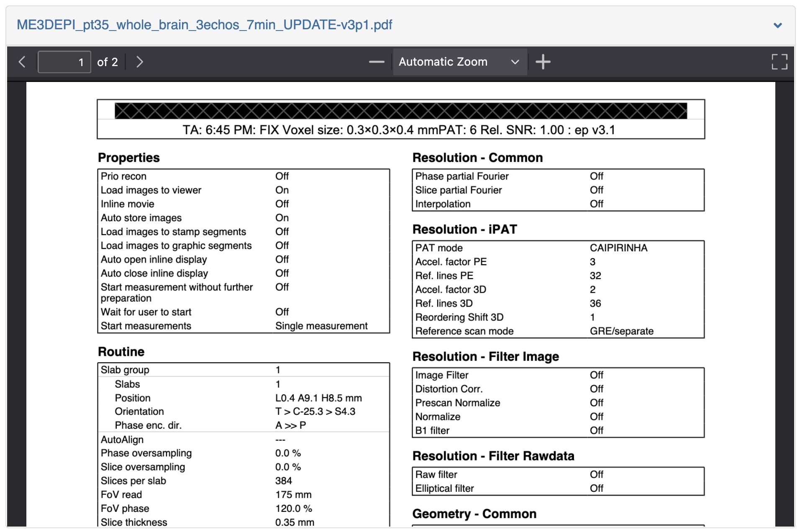800x532 pixels.
Task: Click the 'of 2' page count label
Action: click(x=107, y=62)
